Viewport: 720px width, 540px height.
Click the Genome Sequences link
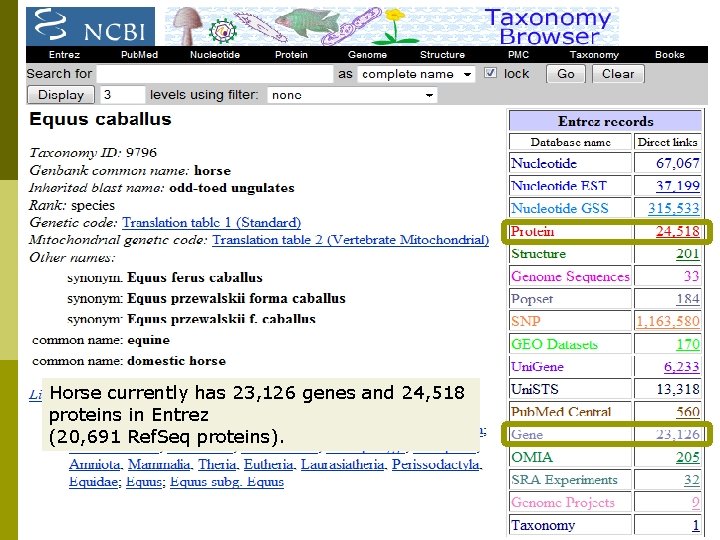pos(570,276)
